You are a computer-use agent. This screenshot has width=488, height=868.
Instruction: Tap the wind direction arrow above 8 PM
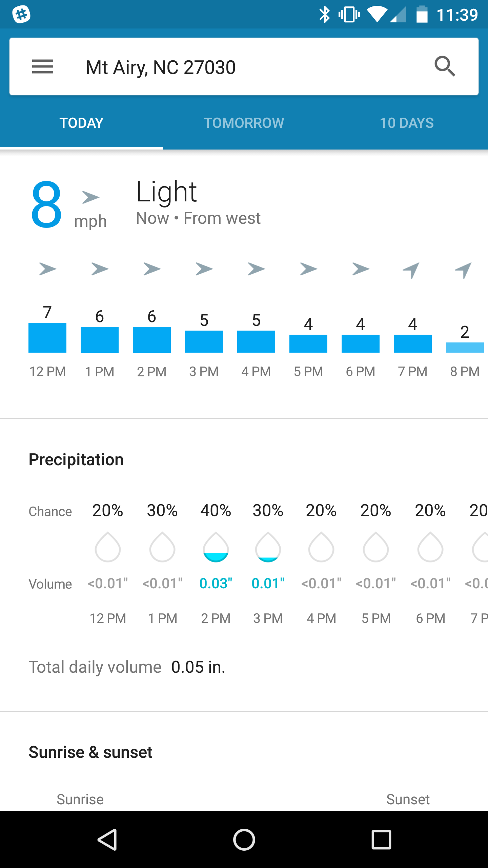(464, 269)
